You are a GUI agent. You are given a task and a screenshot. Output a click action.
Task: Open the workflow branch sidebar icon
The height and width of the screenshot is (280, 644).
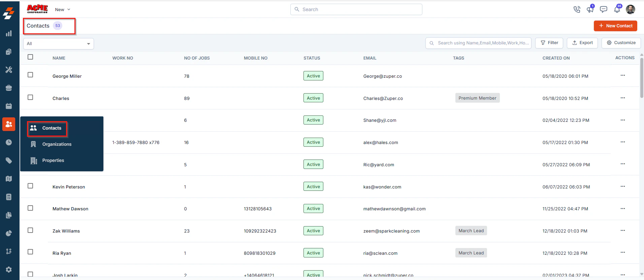tap(9, 251)
